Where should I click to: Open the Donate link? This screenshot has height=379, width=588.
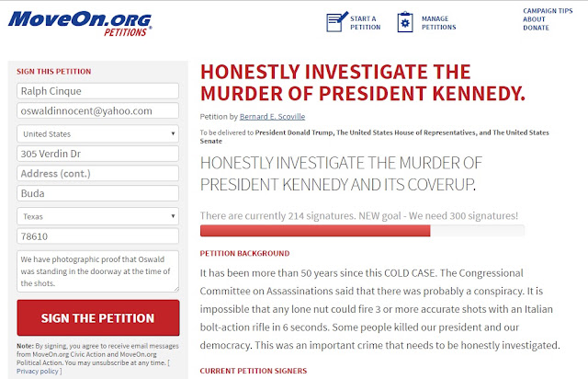coord(536,28)
